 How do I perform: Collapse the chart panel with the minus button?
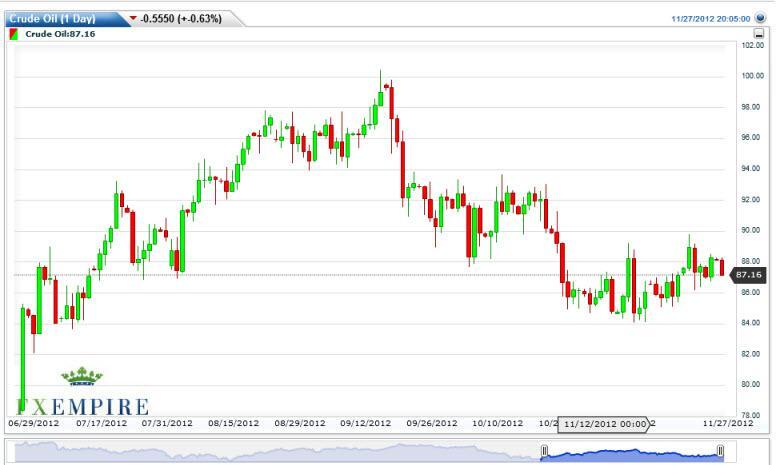click(760, 34)
